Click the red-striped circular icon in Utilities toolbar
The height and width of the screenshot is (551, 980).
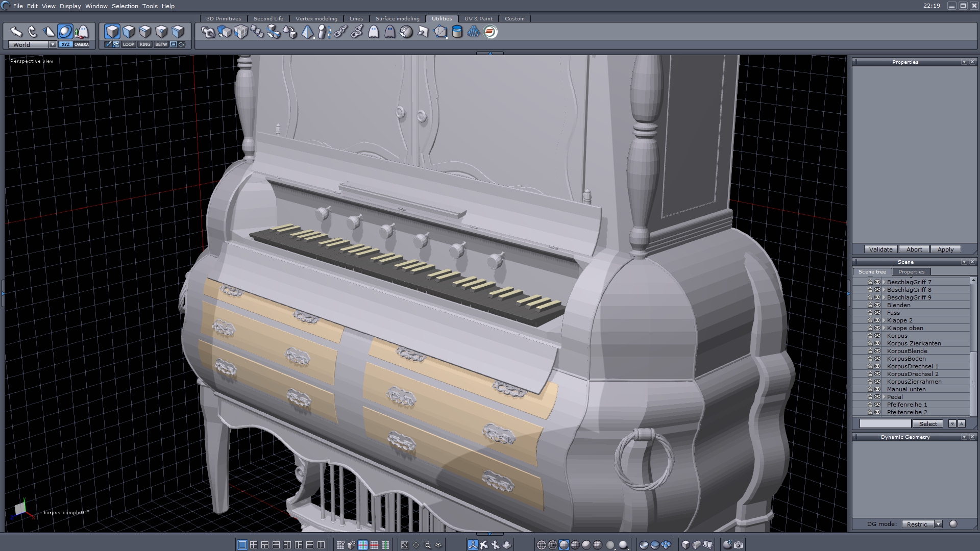coord(490,32)
